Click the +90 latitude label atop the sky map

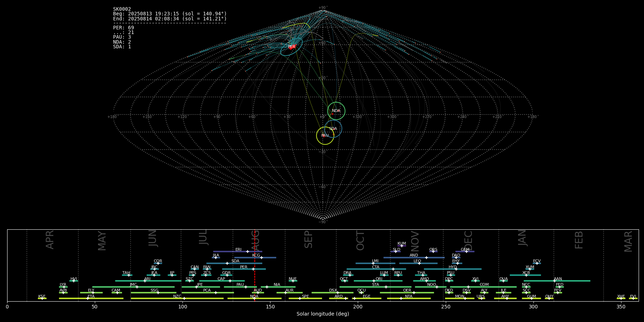pyautogui.click(x=323, y=8)
